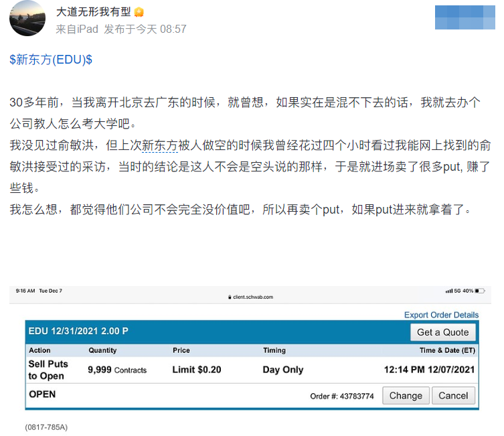Click the battery icon in iPad status bar
Viewport: 504px width, 436px height.
[480, 291]
